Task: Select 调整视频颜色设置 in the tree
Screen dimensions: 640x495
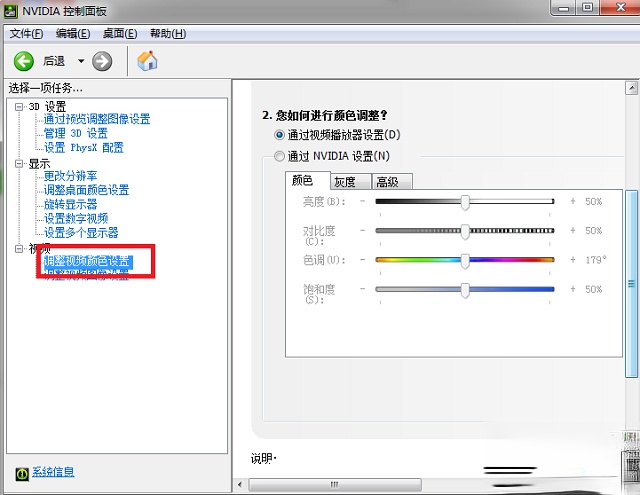Action: (x=87, y=261)
